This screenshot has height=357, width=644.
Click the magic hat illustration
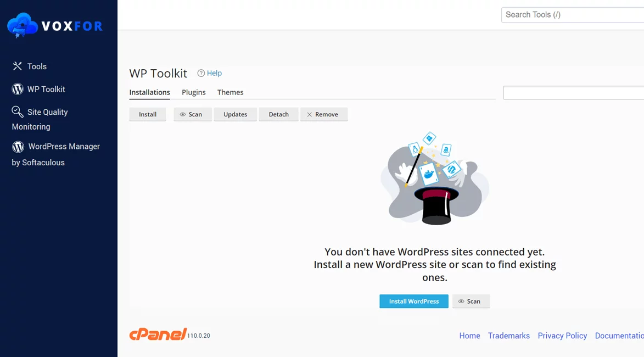pyautogui.click(x=434, y=179)
